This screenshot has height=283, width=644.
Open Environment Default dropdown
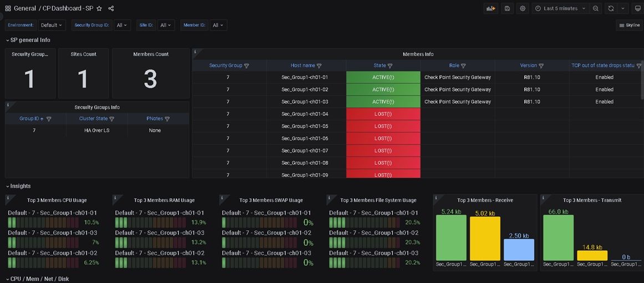pyautogui.click(x=52, y=25)
